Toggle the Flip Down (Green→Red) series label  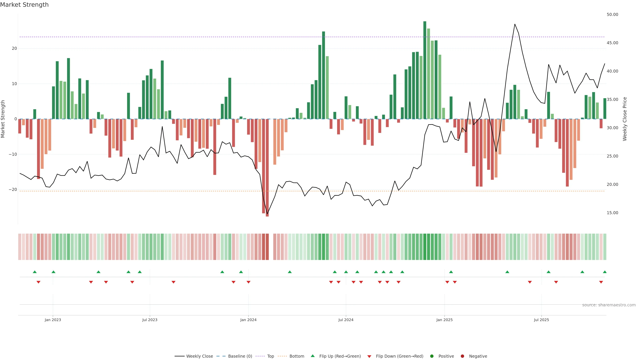tap(399, 356)
